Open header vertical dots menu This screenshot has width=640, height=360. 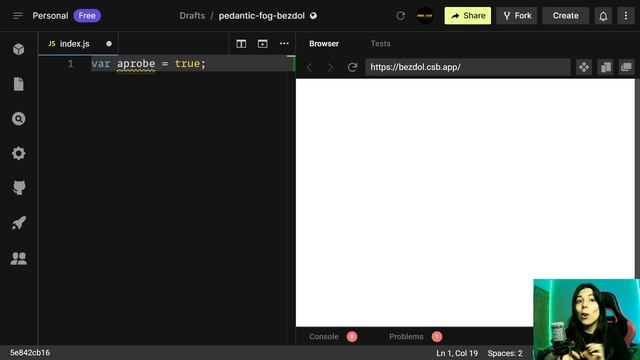click(626, 16)
